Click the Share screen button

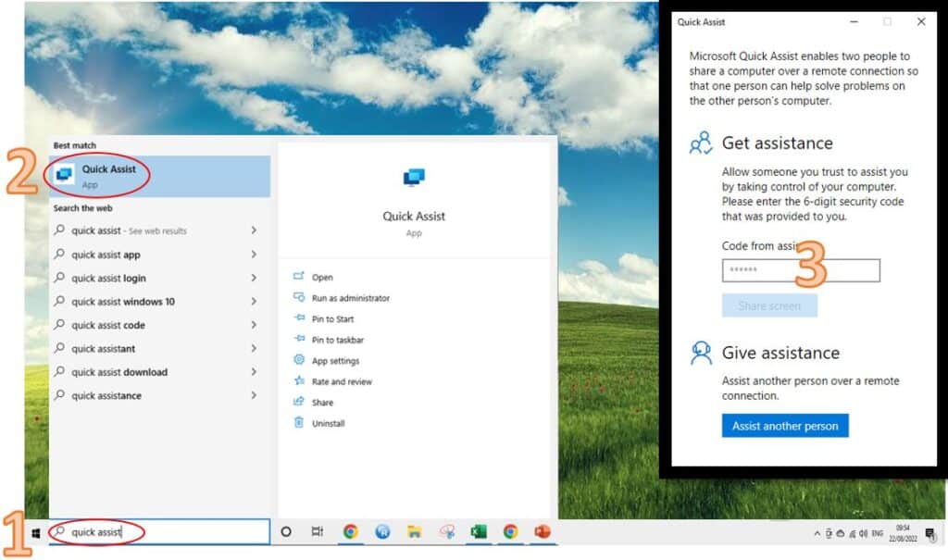[769, 304]
